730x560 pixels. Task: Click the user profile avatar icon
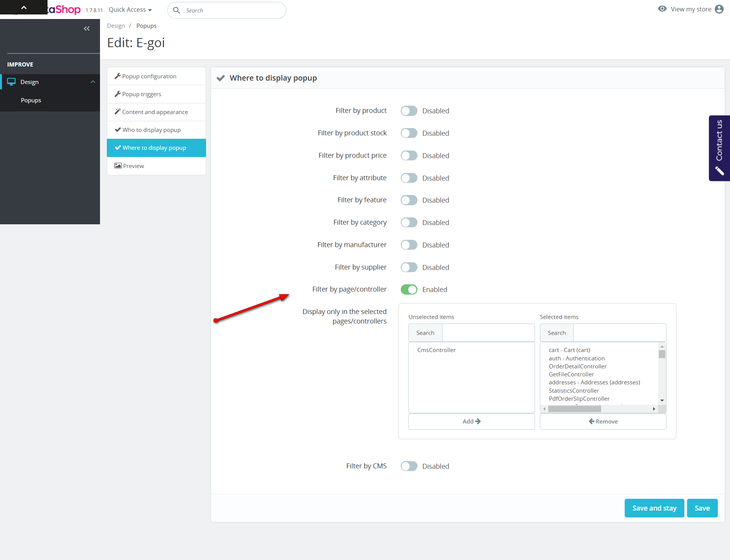719,9
